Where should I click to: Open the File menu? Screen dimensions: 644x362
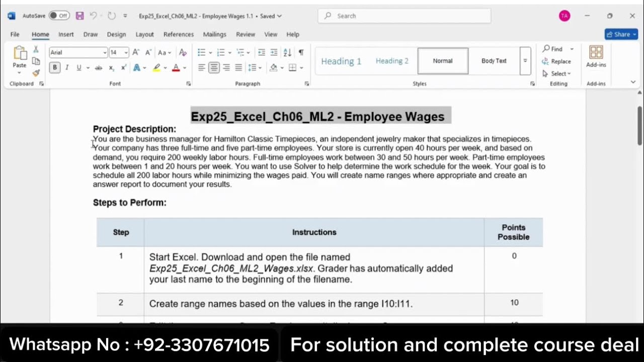tap(15, 34)
